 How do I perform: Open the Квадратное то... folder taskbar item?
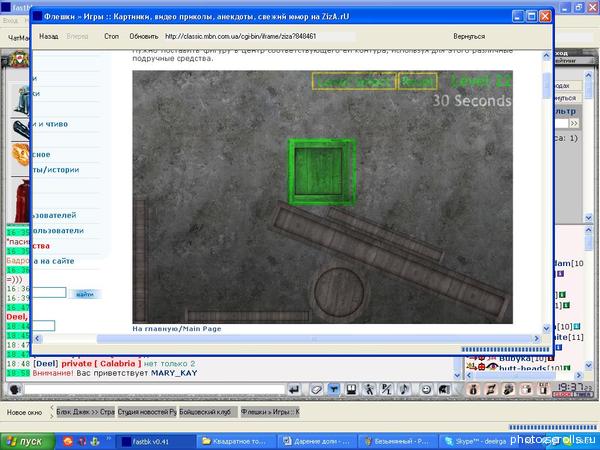click(236, 442)
